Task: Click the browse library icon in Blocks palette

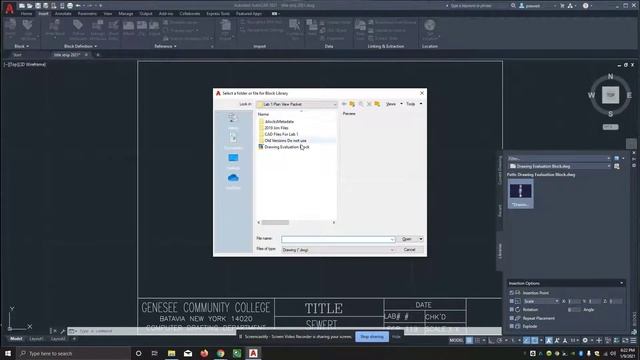Action: (617, 166)
